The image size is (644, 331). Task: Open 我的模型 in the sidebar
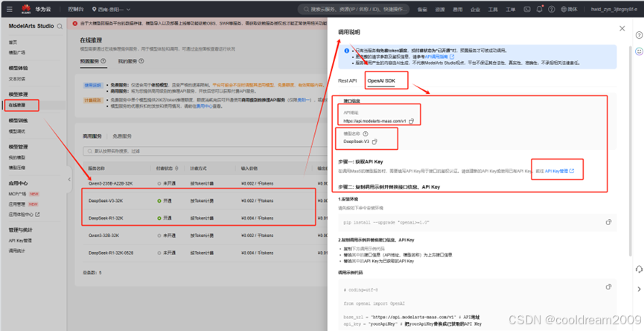[x=17, y=157]
